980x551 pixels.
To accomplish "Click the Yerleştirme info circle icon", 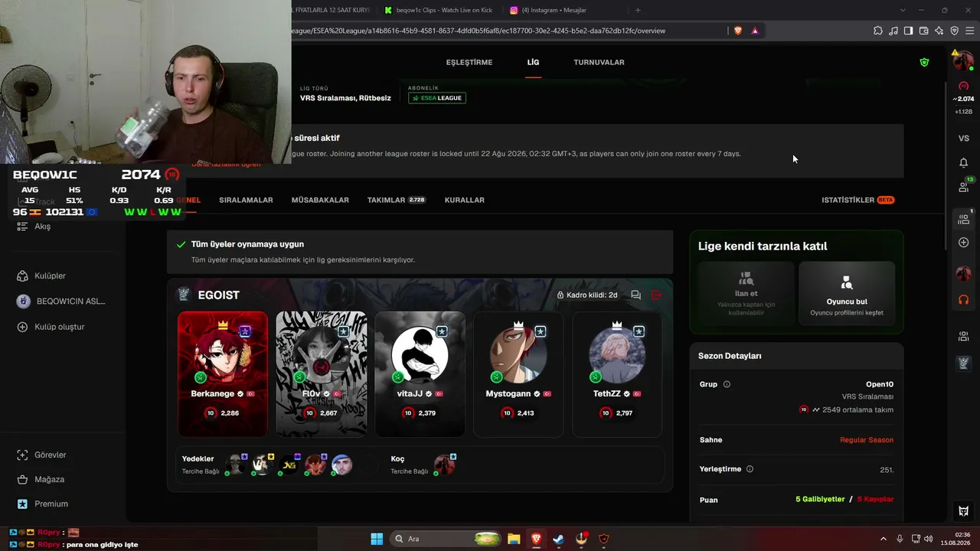I will [750, 469].
